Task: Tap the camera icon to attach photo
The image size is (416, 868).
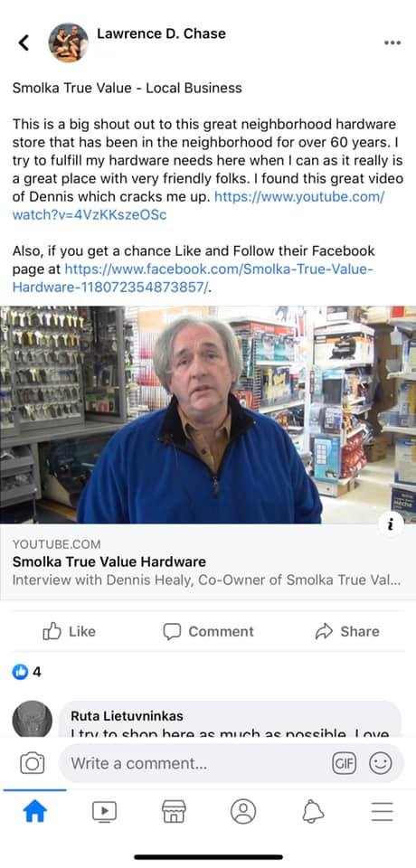Action: [33, 763]
